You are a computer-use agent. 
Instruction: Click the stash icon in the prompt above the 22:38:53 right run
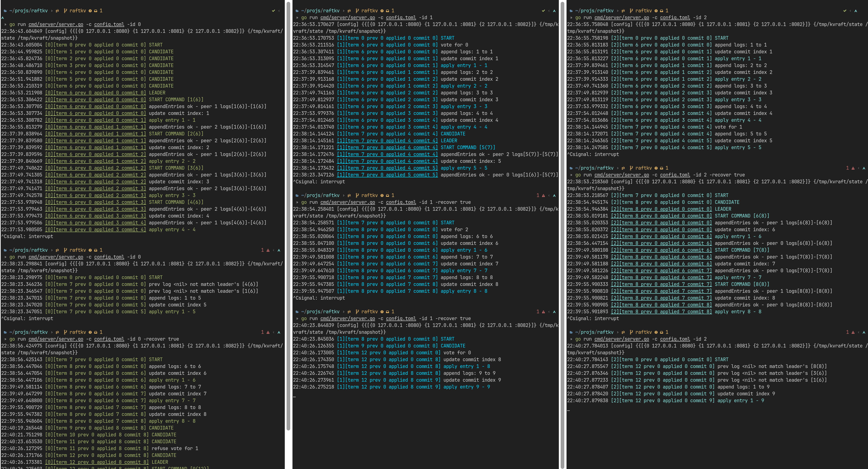661,168
